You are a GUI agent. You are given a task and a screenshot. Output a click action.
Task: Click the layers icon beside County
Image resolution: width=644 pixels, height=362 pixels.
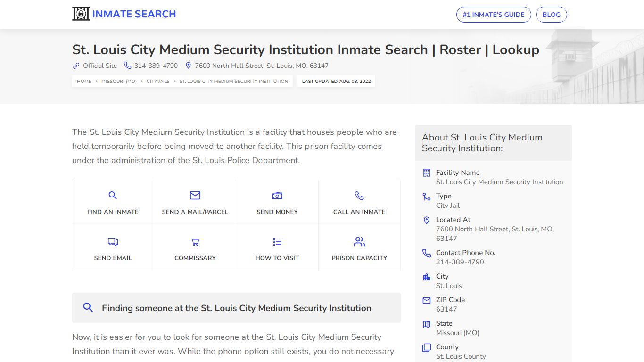click(427, 347)
